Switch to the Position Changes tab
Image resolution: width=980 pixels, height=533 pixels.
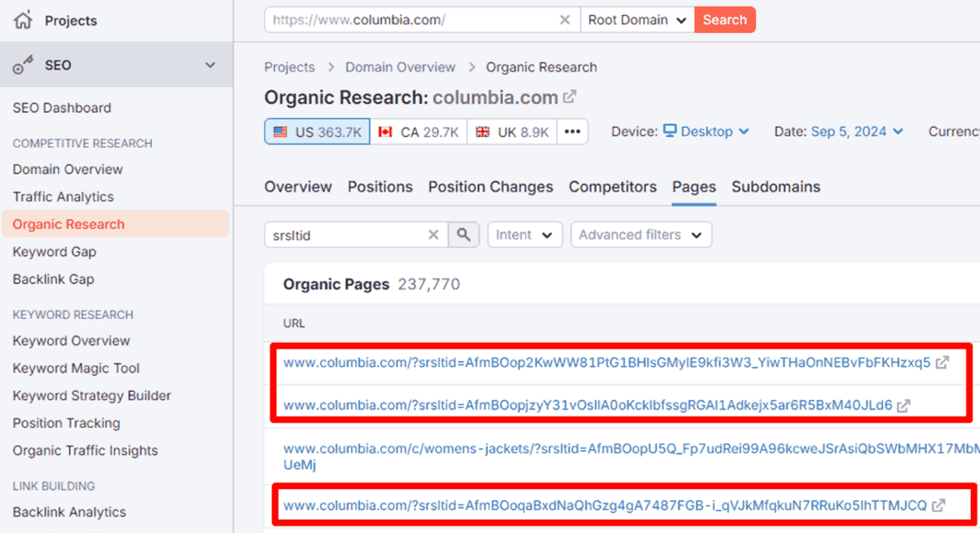490,187
